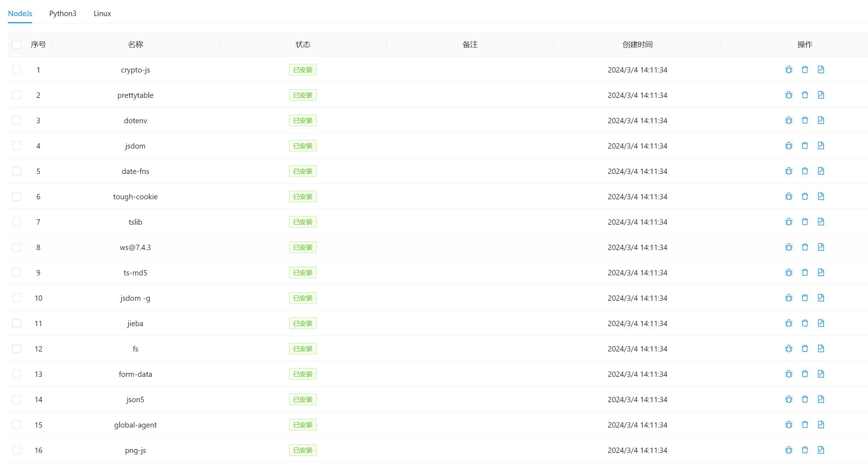868x464 pixels.
Task: Select the prettytable row checkbox
Action: pyautogui.click(x=16, y=95)
